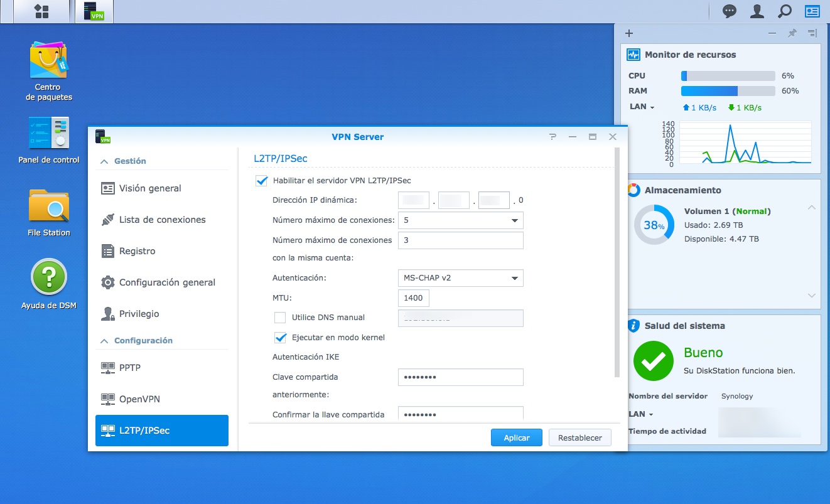Image resolution: width=830 pixels, height=504 pixels.
Task: Collapse the Configuración sidebar section
Action: pyautogui.click(x=105, y=341)
